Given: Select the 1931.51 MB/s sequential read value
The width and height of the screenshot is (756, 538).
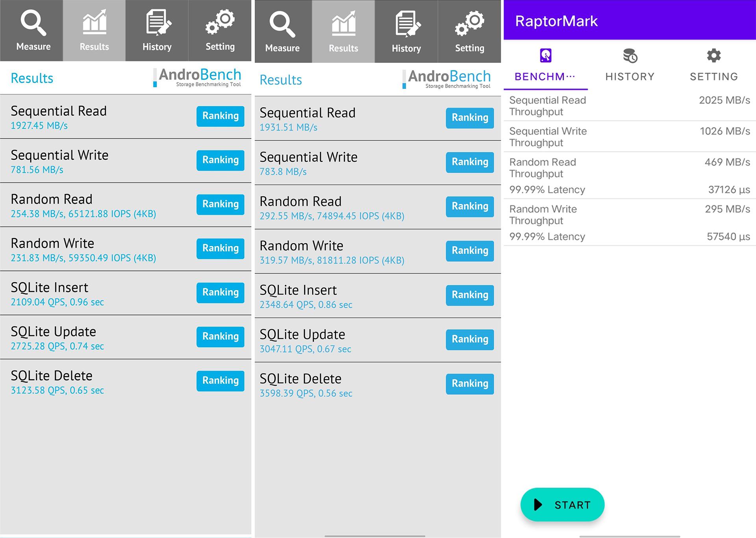Looking at the screenshot, I should (288, 128).
